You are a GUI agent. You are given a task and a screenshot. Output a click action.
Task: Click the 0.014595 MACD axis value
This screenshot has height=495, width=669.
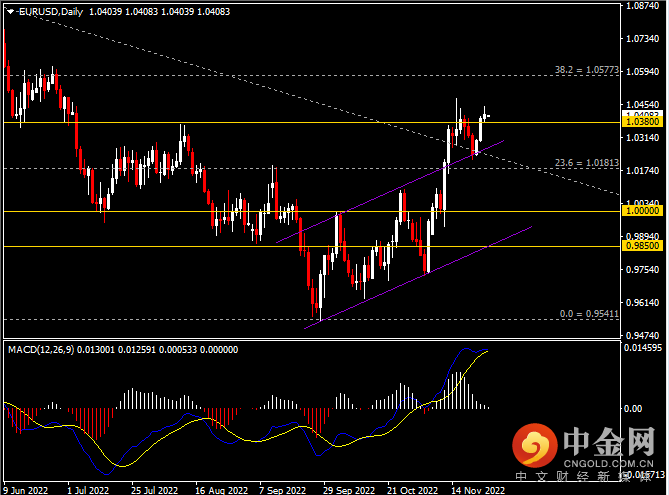click(644, 348)
